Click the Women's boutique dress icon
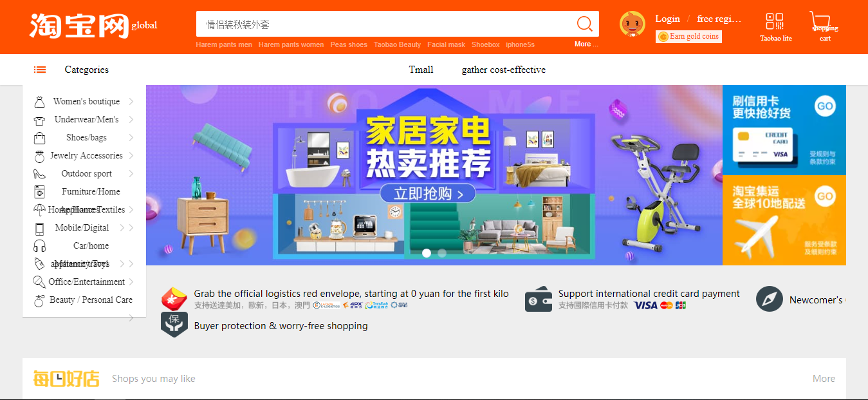 39,102
